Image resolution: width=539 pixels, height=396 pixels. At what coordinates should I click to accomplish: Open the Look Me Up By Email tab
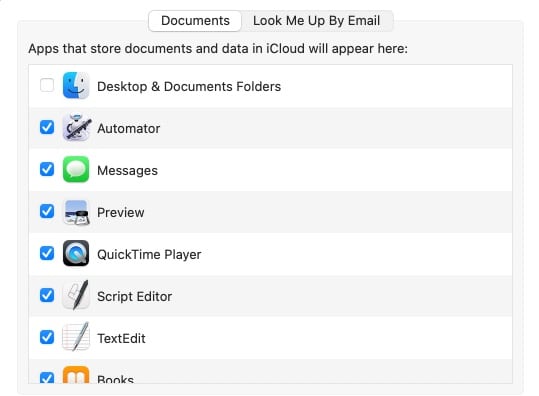pos(316,21)
